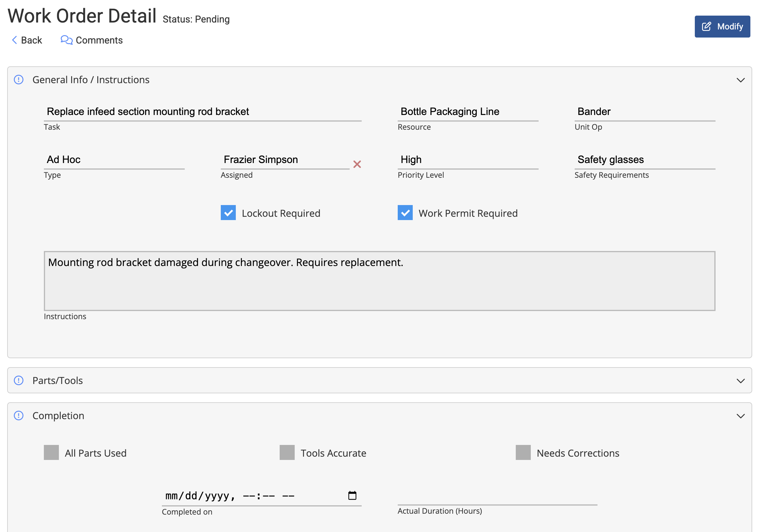
Task: Collapse the General Info / Instructions chevron
Action: [x=740, y=80]
